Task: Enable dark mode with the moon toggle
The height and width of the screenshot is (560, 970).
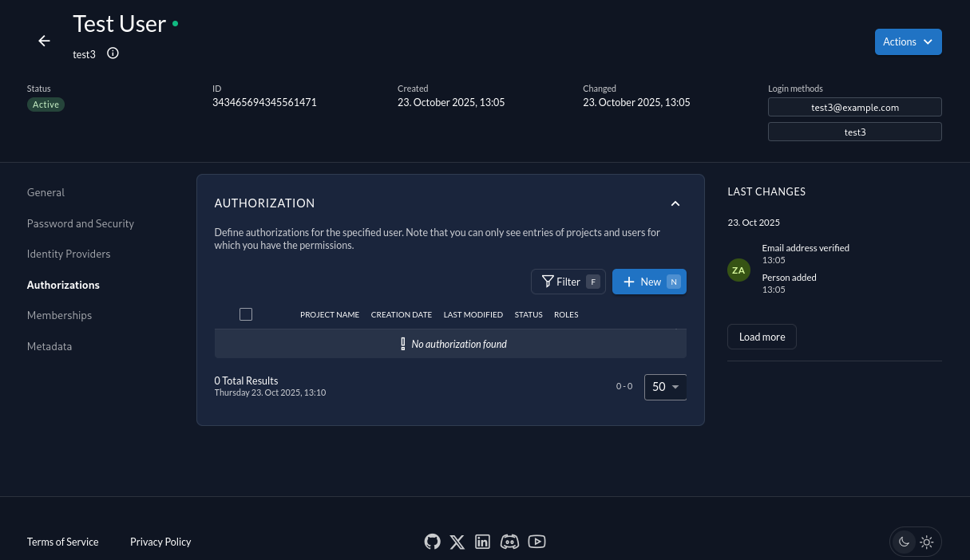Action: click(x=904, y=542)
